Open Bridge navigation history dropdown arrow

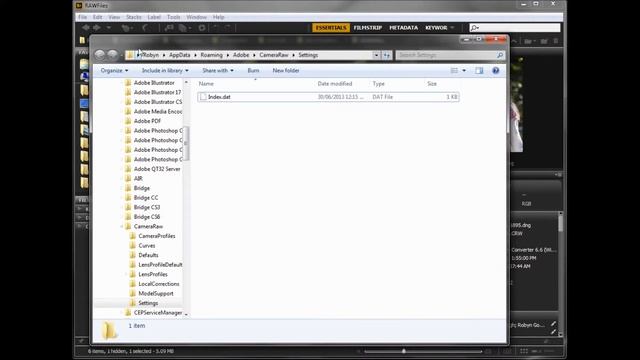pos(109,28)
